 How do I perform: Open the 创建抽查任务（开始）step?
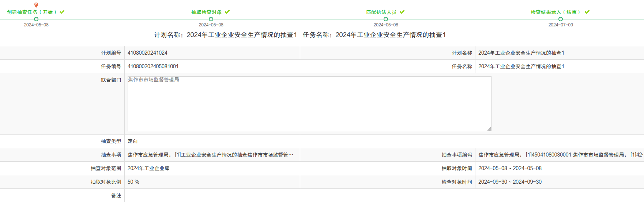[32, 12]
